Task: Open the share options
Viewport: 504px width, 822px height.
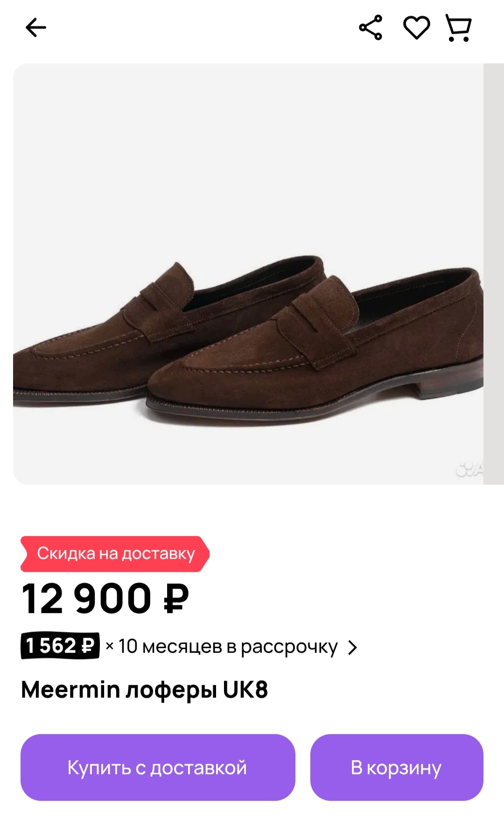Action: tap(371, 28)
